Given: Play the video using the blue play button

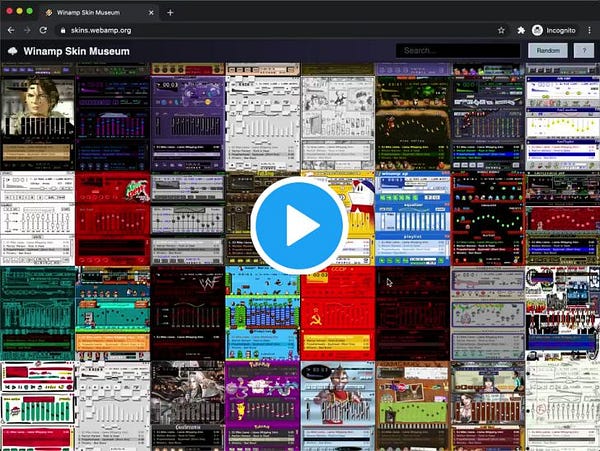Looking at the screenshot, I should tap(299, 226).
